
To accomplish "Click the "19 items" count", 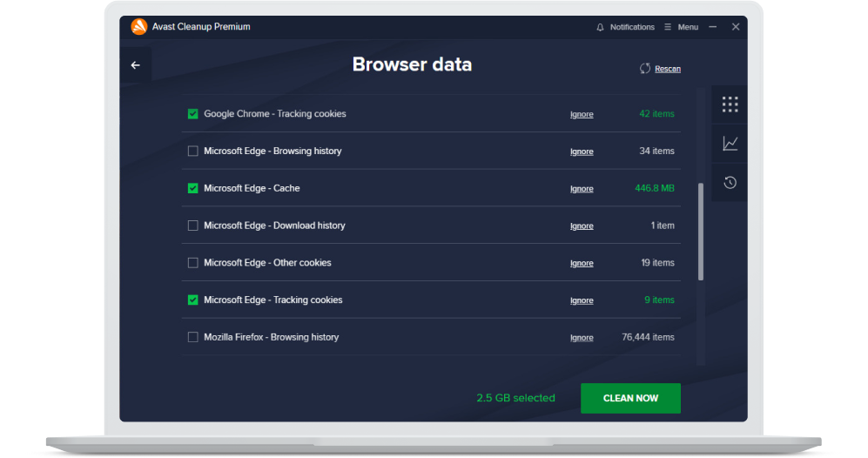I will (x=657, y=262).
